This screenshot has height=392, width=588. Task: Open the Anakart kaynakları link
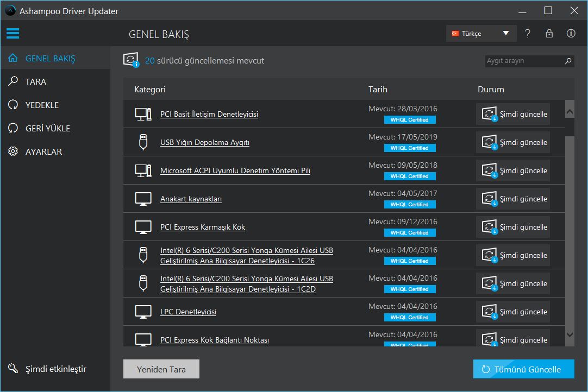[191, 199]
